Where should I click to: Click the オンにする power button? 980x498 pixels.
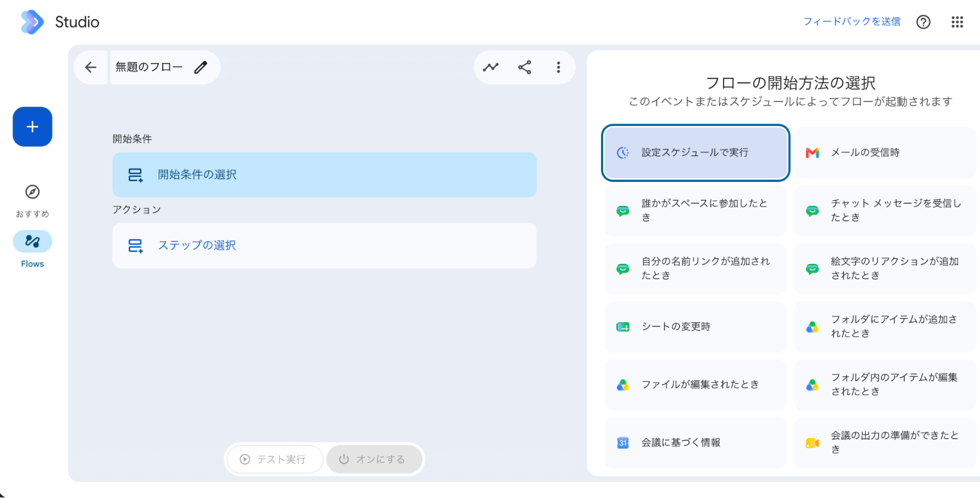[x=375, y=459]
